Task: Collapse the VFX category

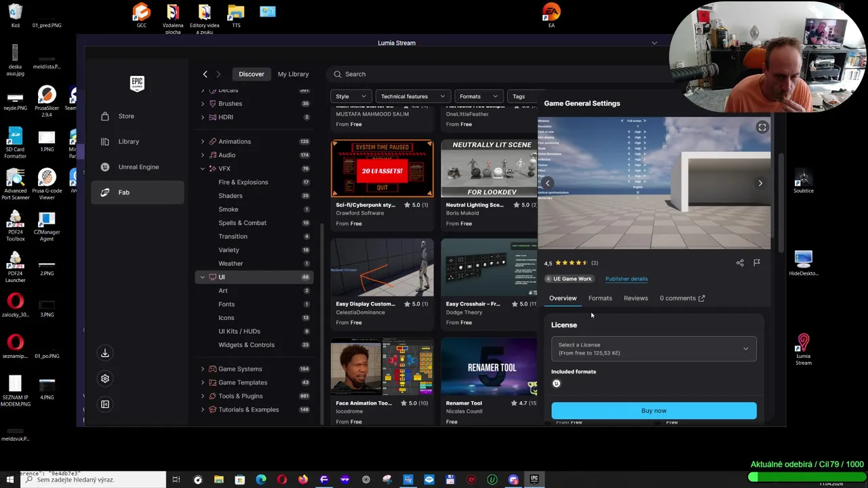Action: tap(202, 169)
